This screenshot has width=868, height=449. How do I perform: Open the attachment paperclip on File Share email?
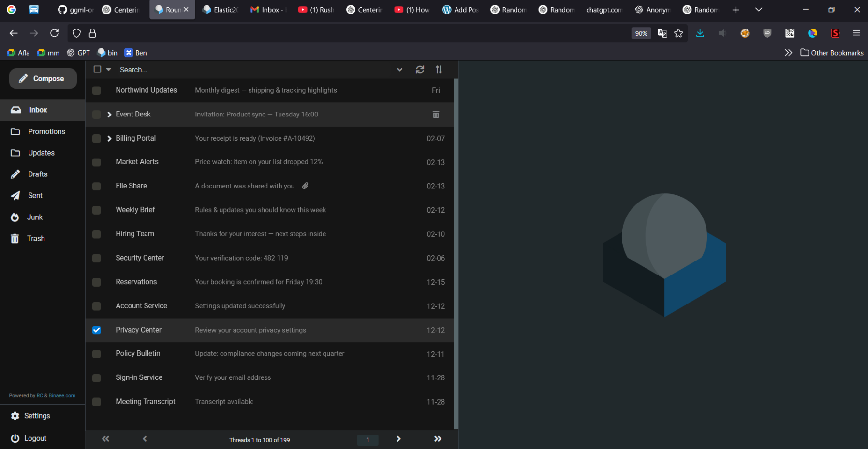[305, 186]
